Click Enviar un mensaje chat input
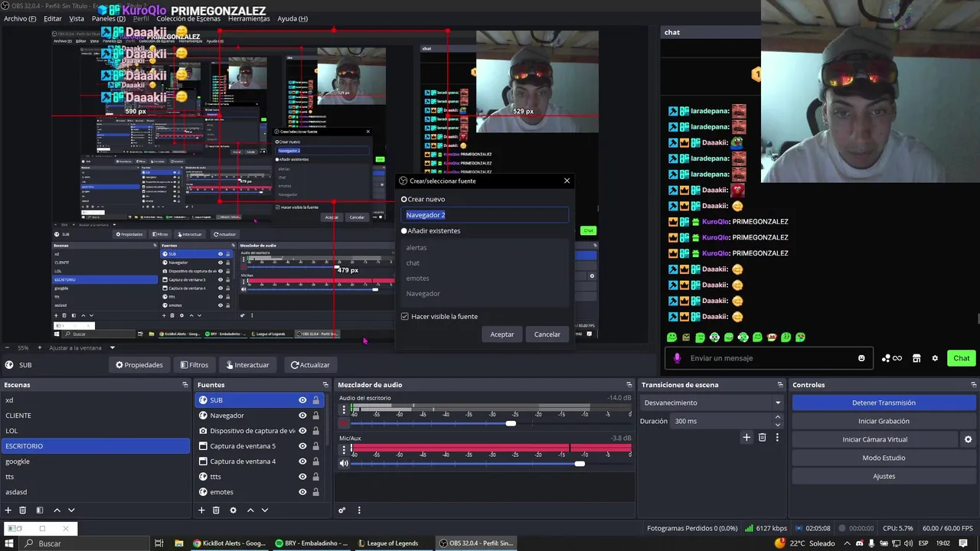 coord(768,358)
